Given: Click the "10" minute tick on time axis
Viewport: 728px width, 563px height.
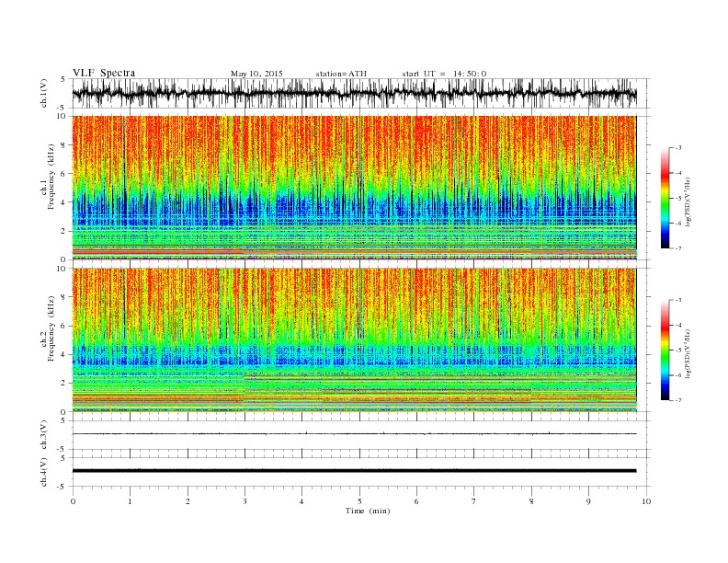Looking at the screenshot, I should (646, 501).
